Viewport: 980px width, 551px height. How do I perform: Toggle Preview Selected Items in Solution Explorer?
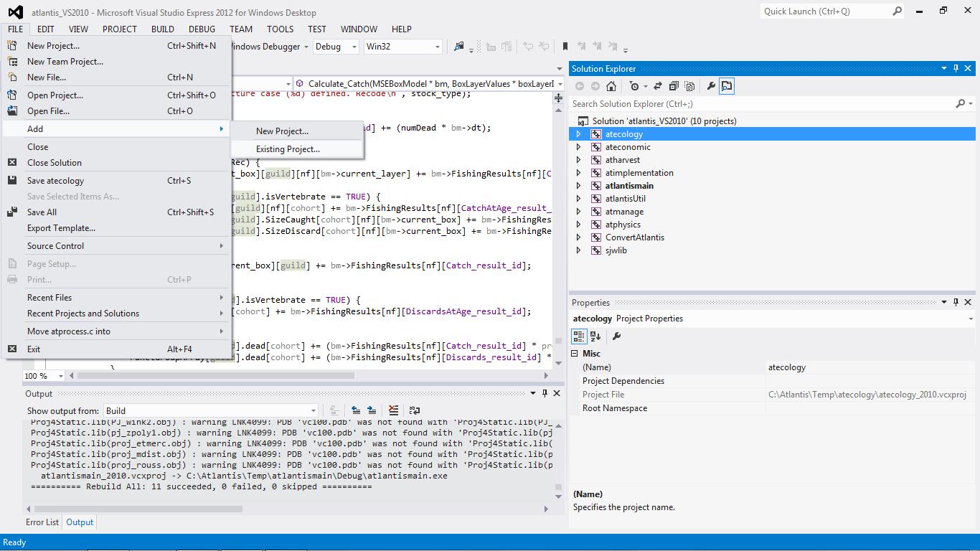727,86
